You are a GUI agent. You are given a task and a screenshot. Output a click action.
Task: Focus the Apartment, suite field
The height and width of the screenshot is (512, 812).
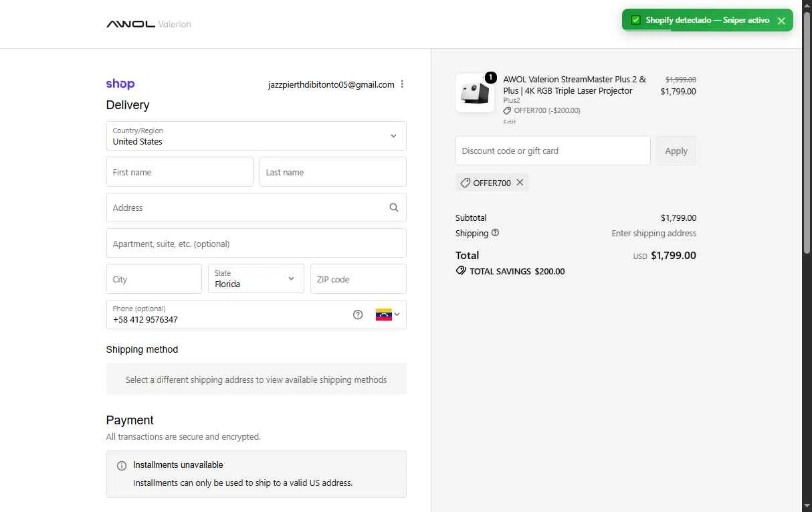tap(256, 243)
